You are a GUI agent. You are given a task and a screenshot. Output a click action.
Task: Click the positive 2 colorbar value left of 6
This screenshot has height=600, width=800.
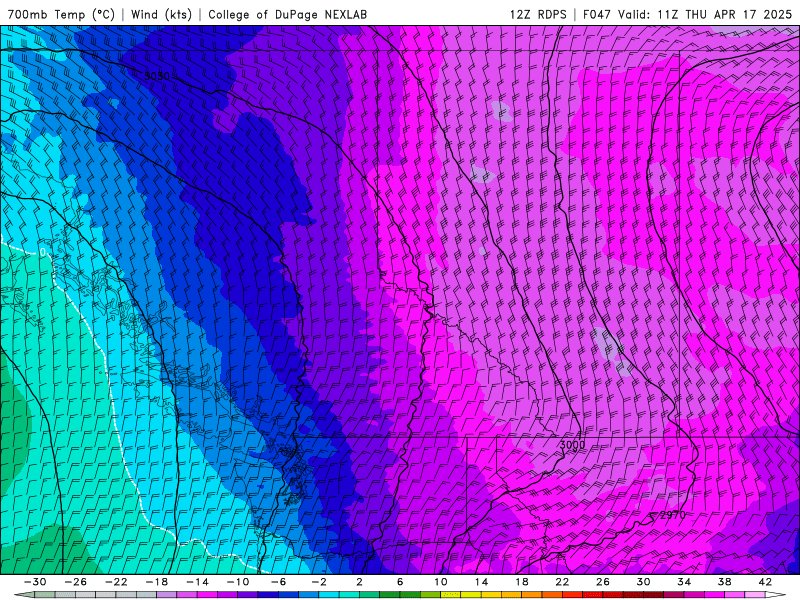coord(359,582)
